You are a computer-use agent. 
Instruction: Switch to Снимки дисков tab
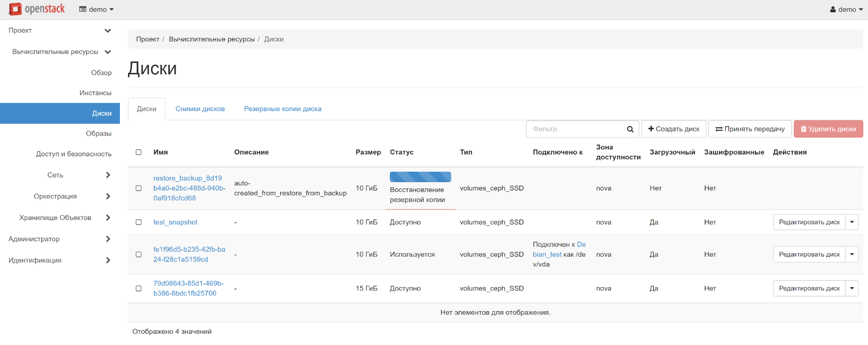(x=200, y=109)
